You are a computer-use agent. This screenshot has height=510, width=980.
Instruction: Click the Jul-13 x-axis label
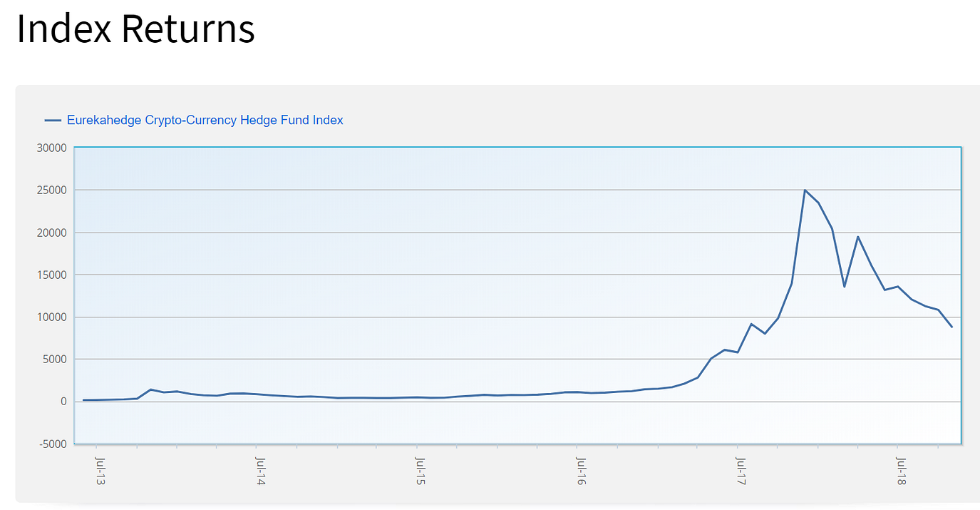click(100, 472)
